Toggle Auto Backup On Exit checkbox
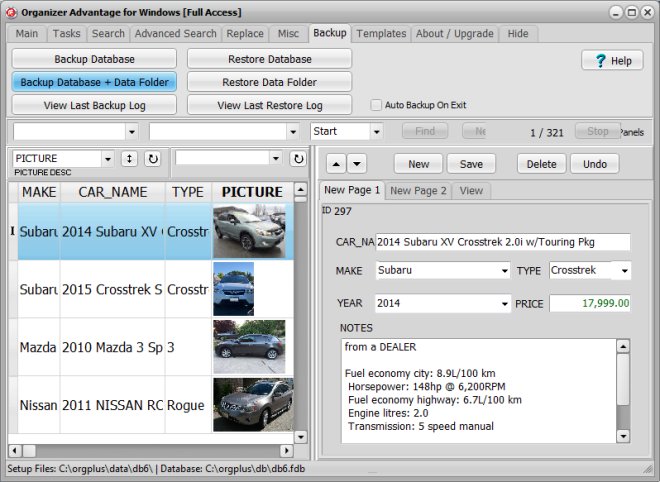The width and height of the screenshot is (660, 482). click(376, 105)
